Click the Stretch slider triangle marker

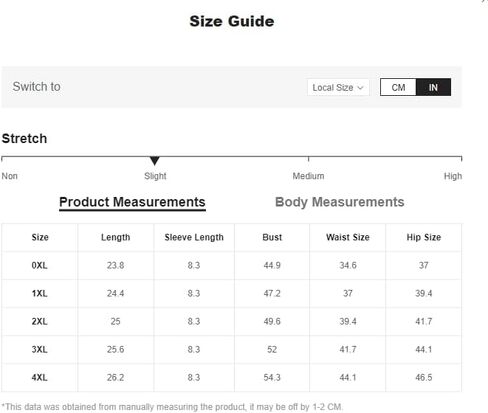click(x=154, y=161)
